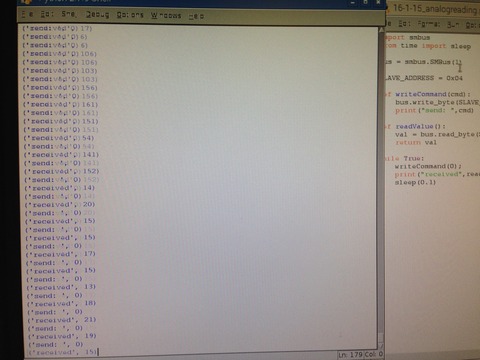The width and height of the screenshot is (480, 360).
Task: Click the output line received 18
Action: [62, 303]
